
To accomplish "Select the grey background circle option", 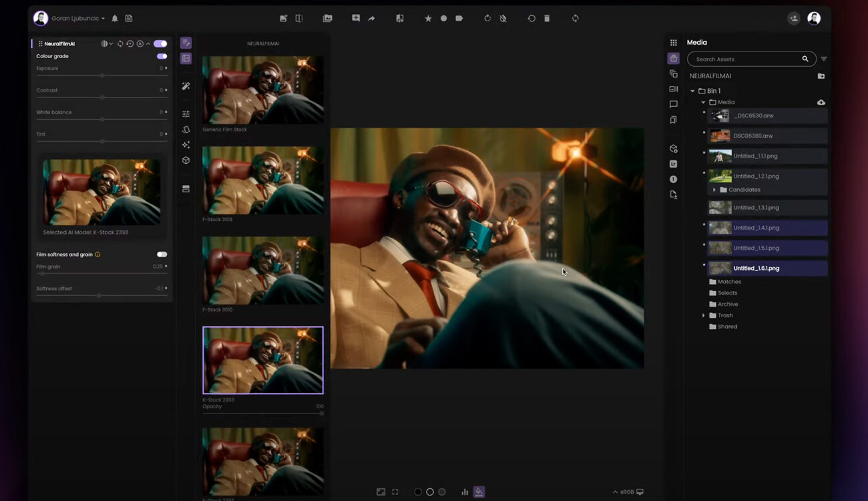I will 442,492.
